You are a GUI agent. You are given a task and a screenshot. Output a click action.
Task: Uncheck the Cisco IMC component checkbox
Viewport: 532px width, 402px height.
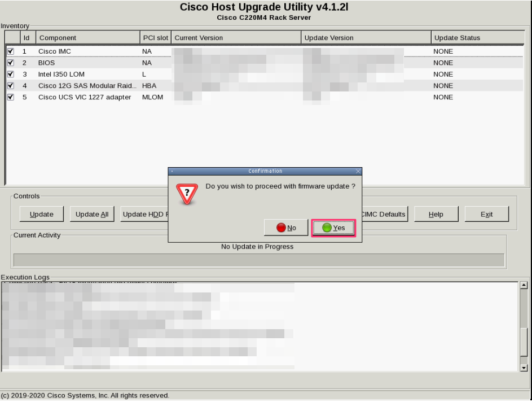[11, 51]
